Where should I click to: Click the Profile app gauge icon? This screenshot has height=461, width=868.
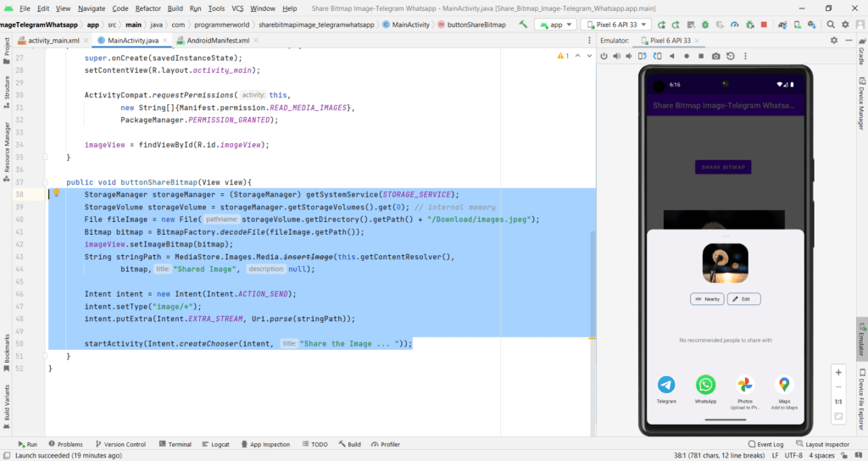click(x=735, y=25)
